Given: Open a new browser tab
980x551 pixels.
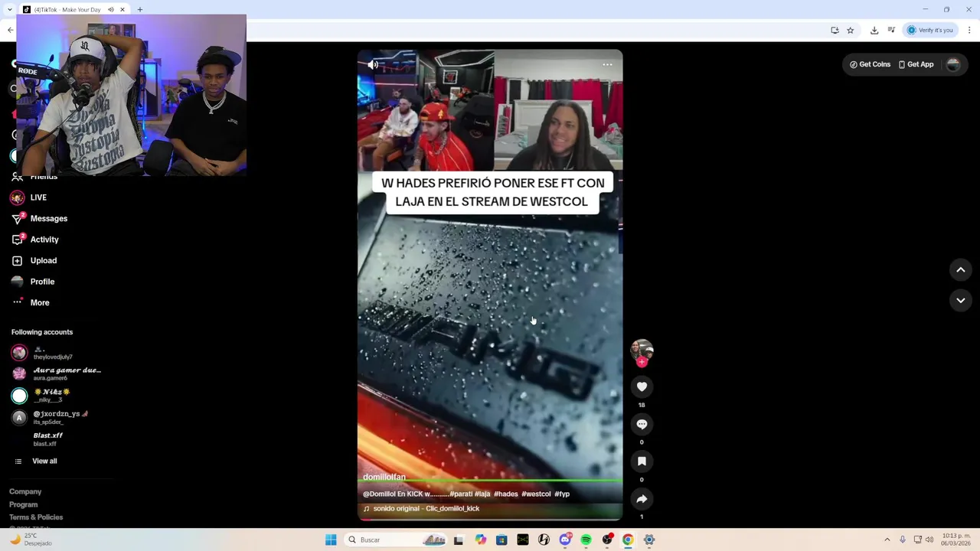Looking at the screenshot, I should (x=139, y=10).
